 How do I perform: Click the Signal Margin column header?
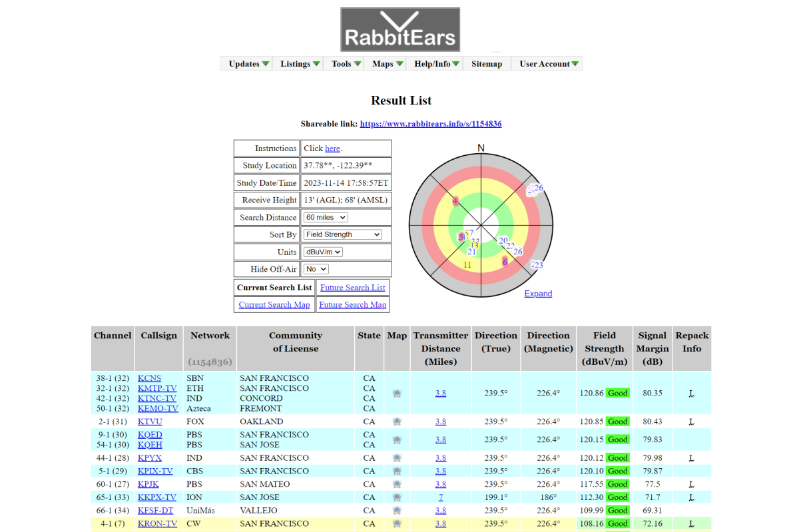(653, 348)
